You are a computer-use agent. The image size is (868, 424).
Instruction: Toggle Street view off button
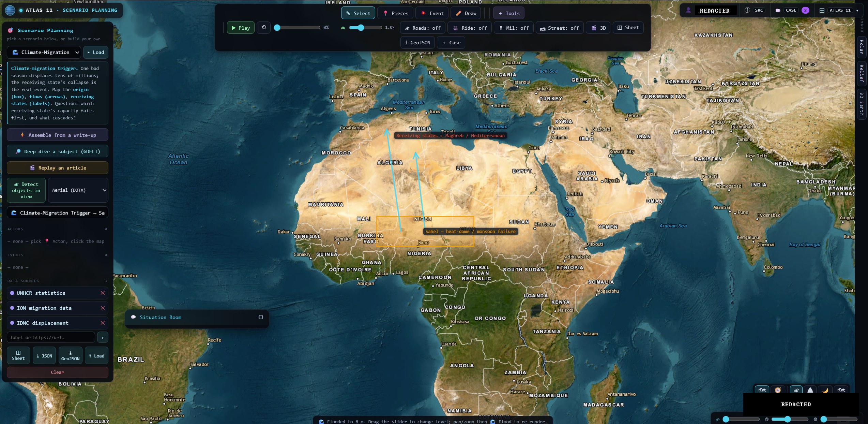point(560,28)
